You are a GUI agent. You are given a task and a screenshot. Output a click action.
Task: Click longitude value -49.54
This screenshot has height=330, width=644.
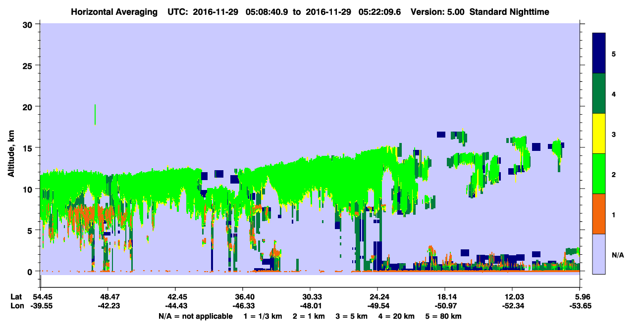click(x=377, y=306)
